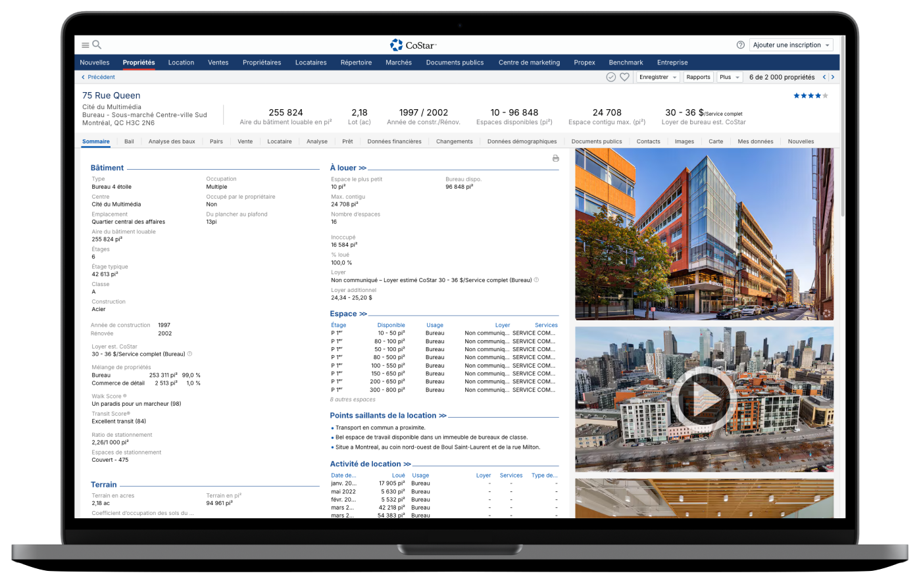Click the Rapports button

[x=697, y=77]
